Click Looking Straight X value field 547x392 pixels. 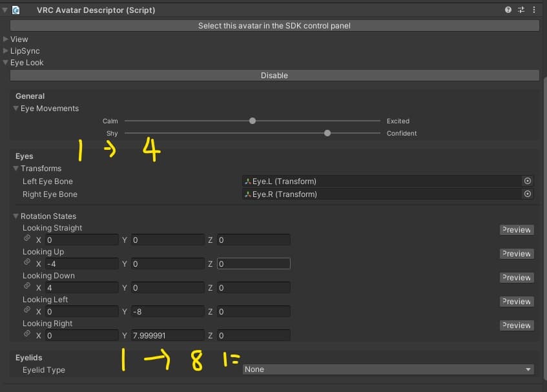(81, 240)
